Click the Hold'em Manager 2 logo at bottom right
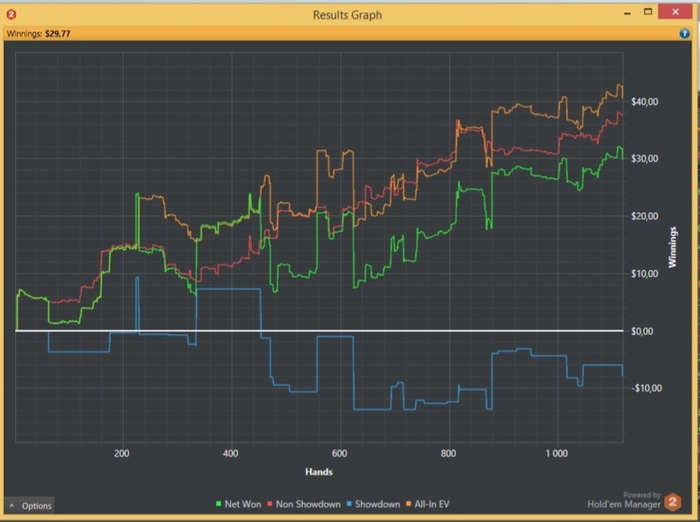The width and height of the screenshot is (700, 522). pos(672,502)
